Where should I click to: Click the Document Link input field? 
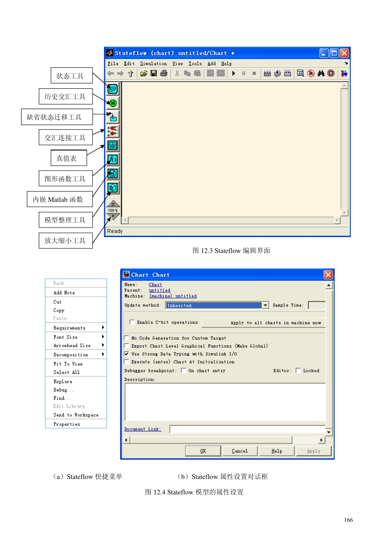pyautogui.click(x=248, y=429)
